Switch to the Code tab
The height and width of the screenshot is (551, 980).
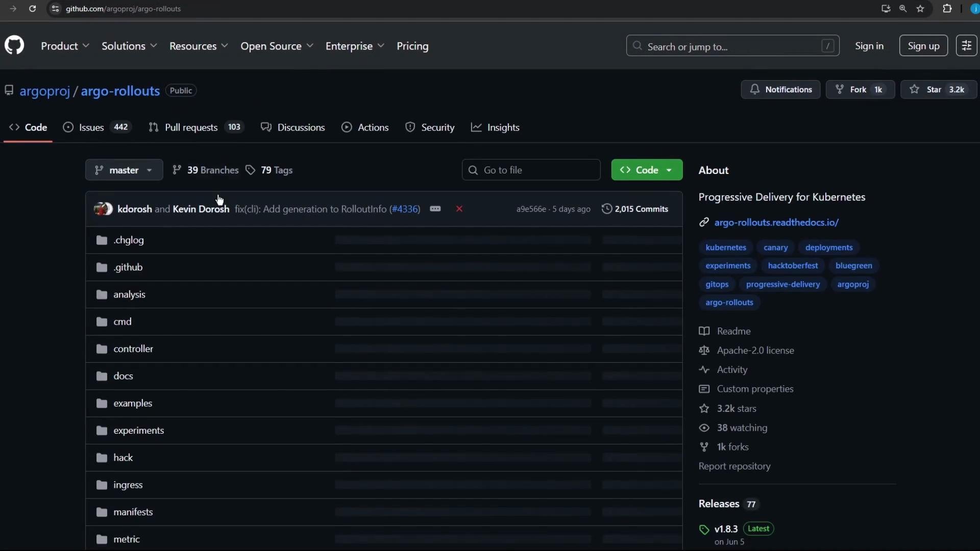pyautogui.click(x=28, y=128)
